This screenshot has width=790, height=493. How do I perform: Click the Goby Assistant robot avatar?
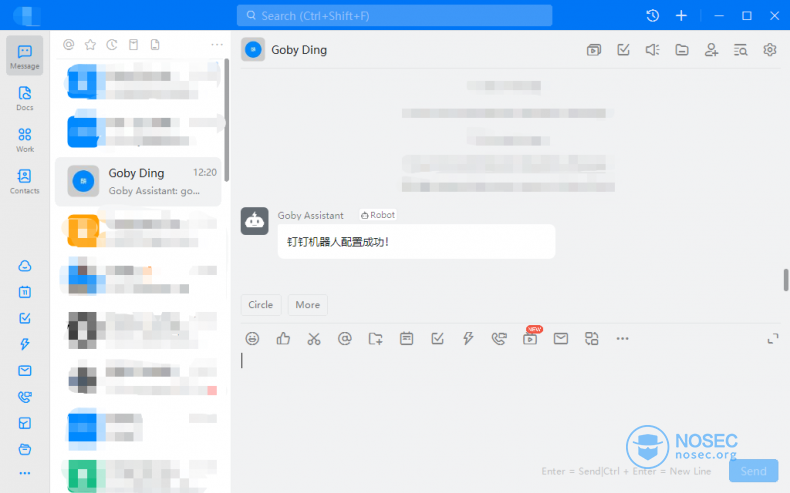254,221
